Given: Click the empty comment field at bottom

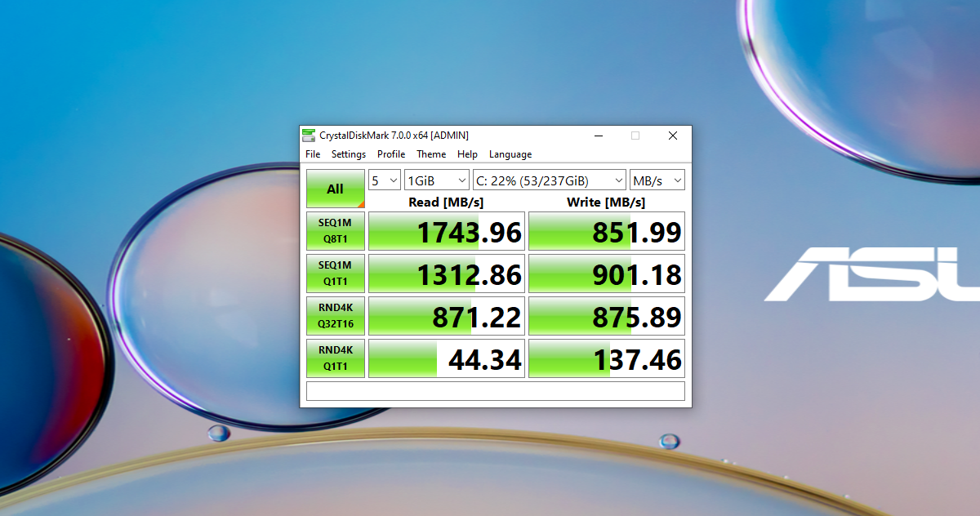Looking at the screenshot, I should pos(496,391).
